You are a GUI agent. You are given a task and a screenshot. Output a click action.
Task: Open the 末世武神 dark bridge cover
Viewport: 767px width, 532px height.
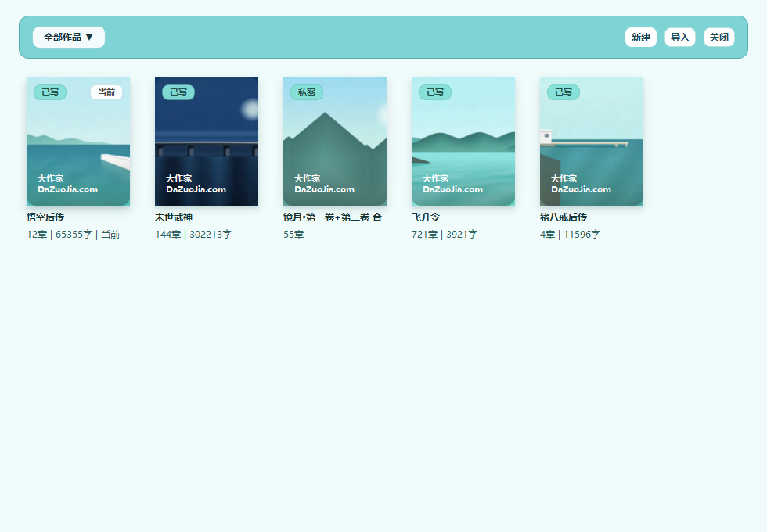pos(207,142)
